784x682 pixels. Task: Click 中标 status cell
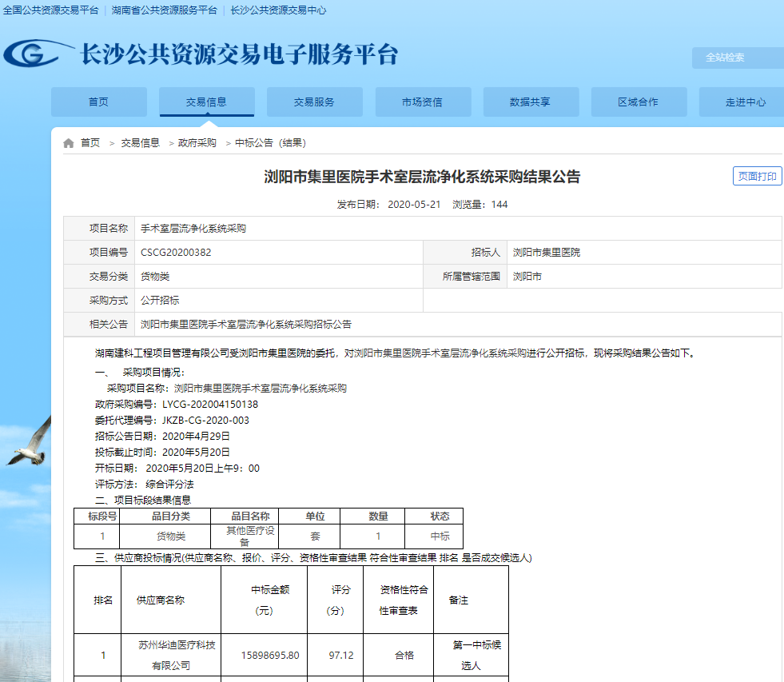(x=434, y=536)
